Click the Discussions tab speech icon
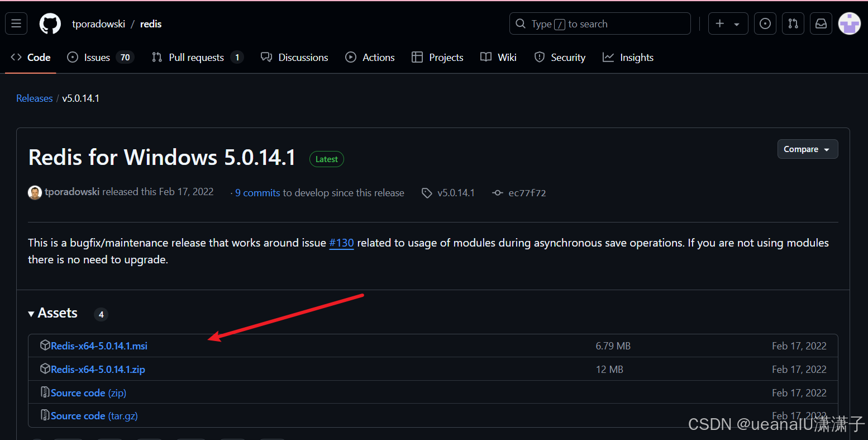 coord(266,57)
